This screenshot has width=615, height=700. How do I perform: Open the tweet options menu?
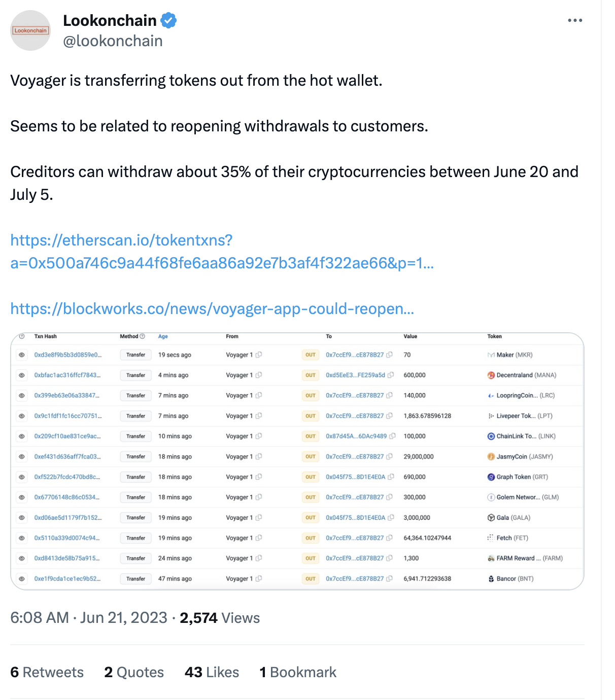pyautogui.click(x=575, y=20)
